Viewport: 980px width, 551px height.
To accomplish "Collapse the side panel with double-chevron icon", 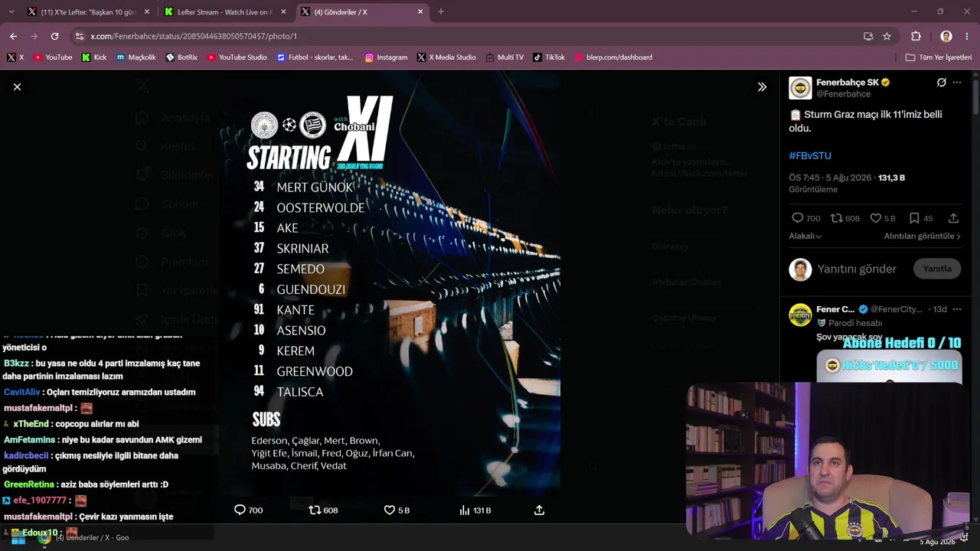I will (x=762, y=87).
